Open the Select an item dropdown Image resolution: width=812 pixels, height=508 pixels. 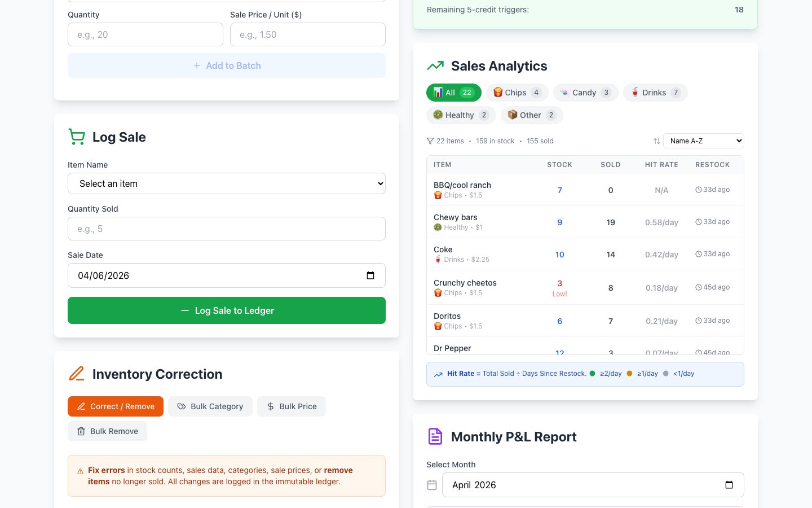[x=227, y=183]
